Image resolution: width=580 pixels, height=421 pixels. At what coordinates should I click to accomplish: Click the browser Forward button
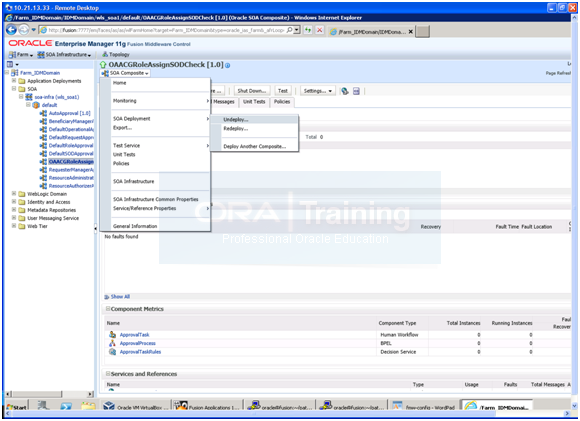click(x=24, y=30)
